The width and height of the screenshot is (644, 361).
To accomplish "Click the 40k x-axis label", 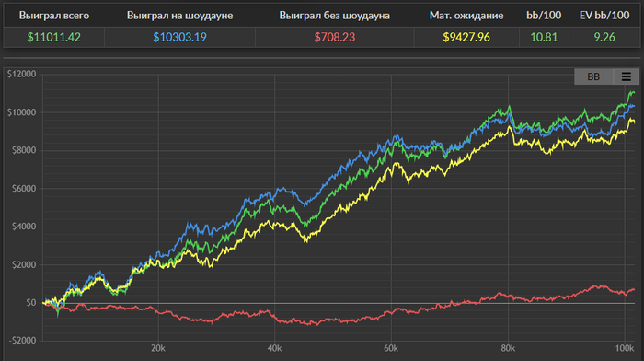I will (274, 349).
